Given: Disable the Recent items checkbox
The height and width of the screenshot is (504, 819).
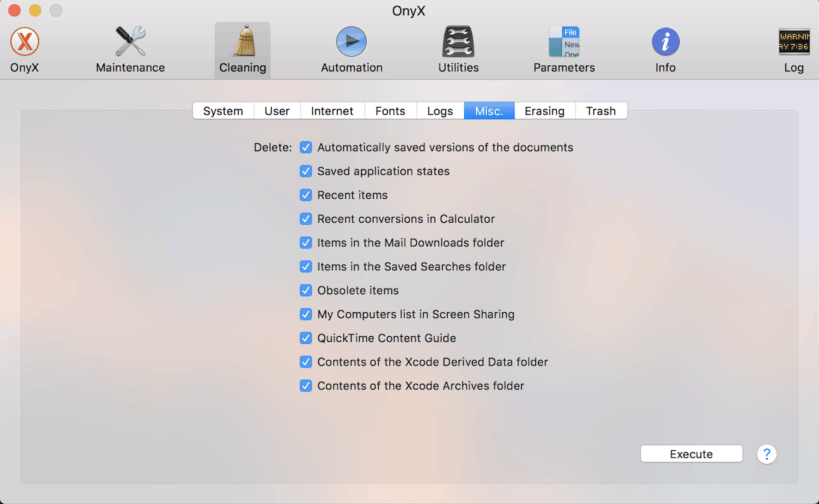Looking at the screenshot, I should click(x=306, y=195).
